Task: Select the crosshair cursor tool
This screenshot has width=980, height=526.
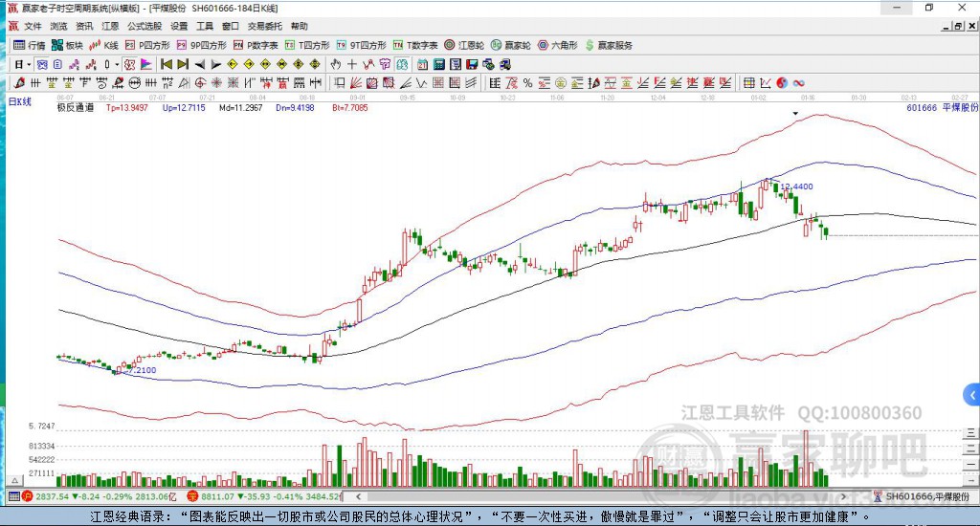Action: (352, 64)
